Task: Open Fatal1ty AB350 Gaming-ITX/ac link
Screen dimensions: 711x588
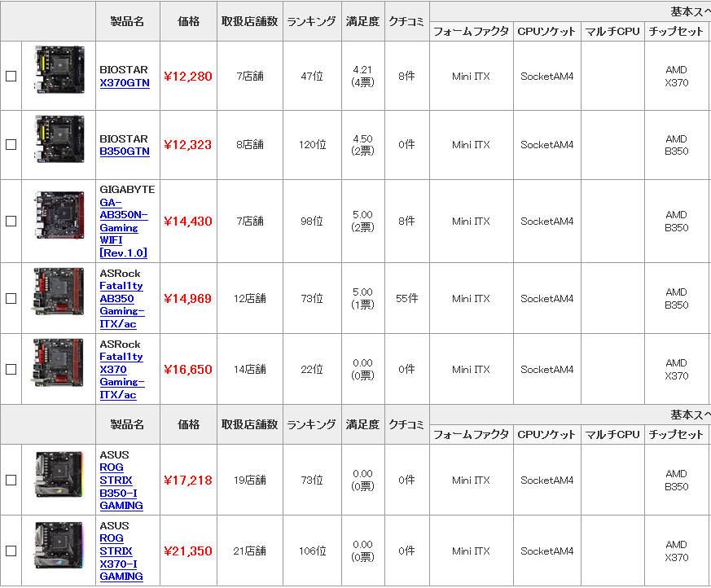Action: tap(122, 305)
